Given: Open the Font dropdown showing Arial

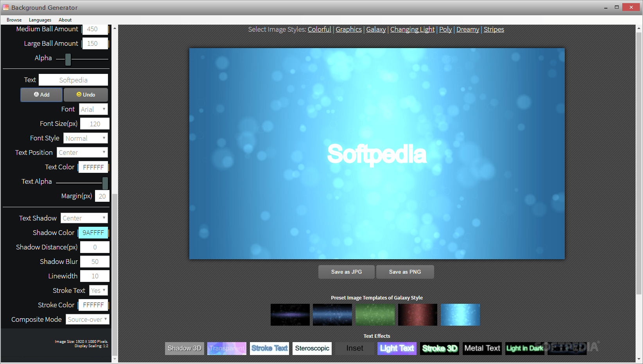Looking at the screenshot, I should coord(93,109).
